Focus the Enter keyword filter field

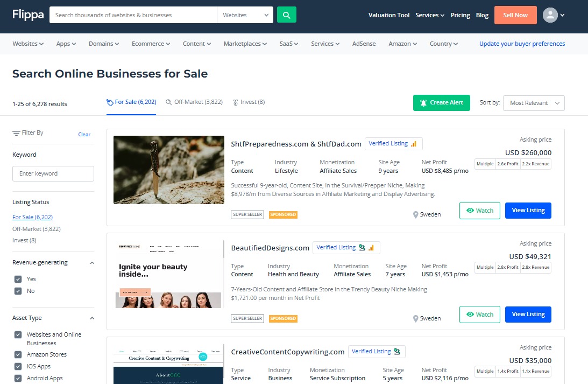pos(53,174)
